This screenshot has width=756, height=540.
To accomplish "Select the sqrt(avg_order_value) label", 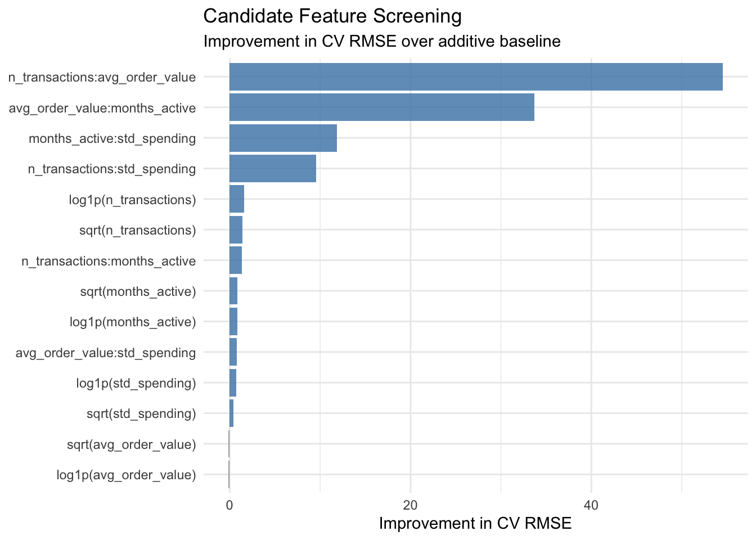I will click(x=131, y=445).
